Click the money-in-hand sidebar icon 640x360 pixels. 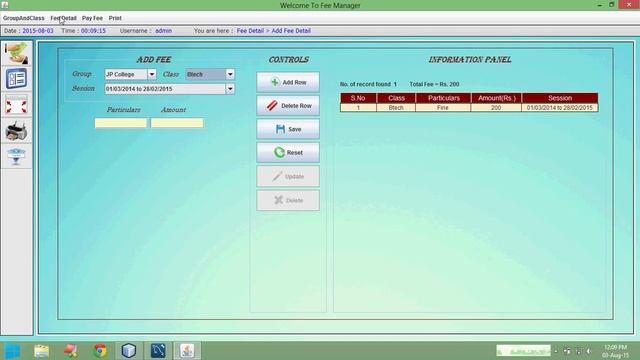pos(16,53)
